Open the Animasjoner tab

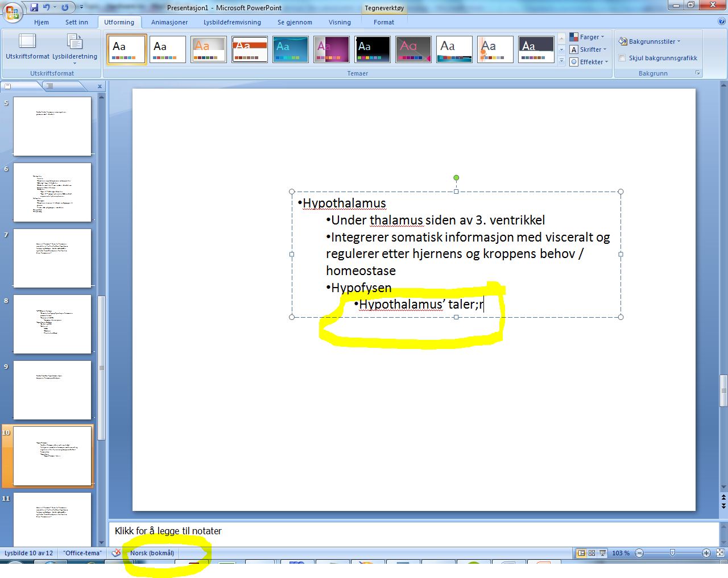169,22
